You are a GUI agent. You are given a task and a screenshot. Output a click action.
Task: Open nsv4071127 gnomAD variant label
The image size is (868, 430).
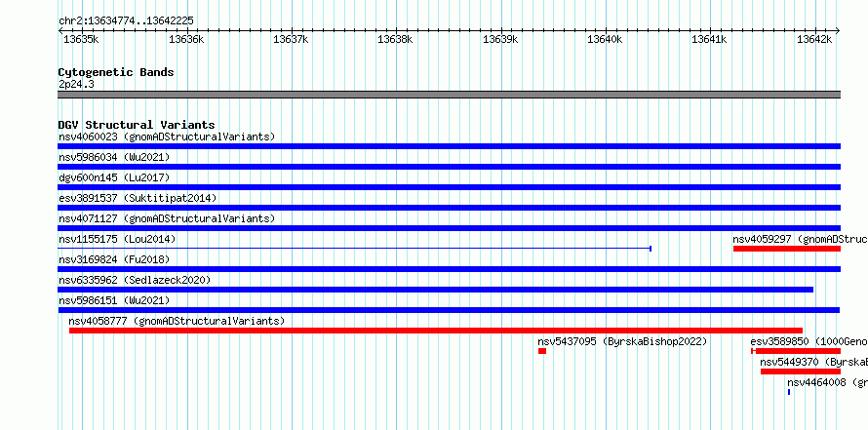point(167,218)
